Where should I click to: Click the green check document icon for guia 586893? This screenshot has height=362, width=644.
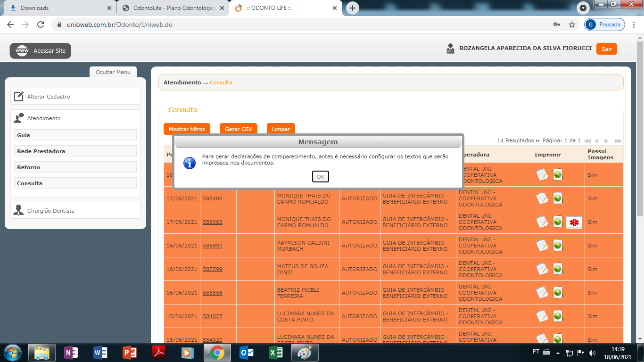click(558, 246)
